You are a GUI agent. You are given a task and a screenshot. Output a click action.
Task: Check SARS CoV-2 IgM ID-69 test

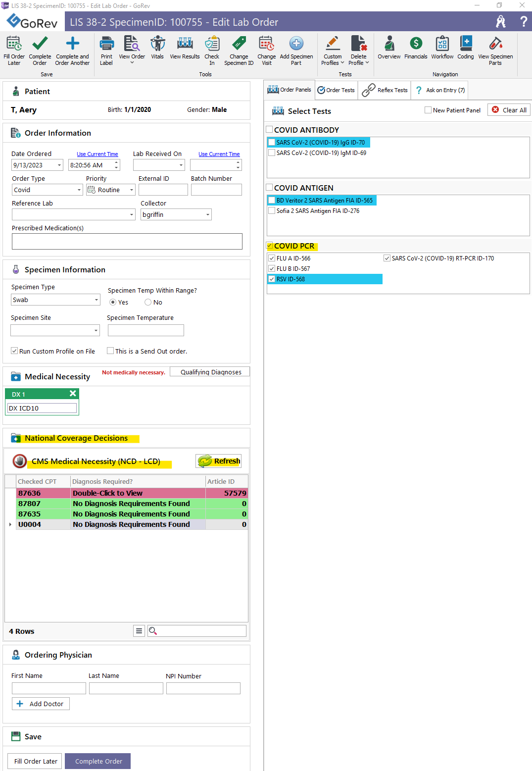(272, 153)
